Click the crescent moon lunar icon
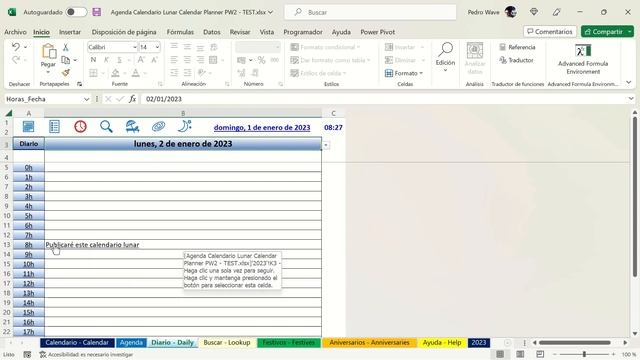Viewport: 640px width, 360px height. click(x=184, y=126)
